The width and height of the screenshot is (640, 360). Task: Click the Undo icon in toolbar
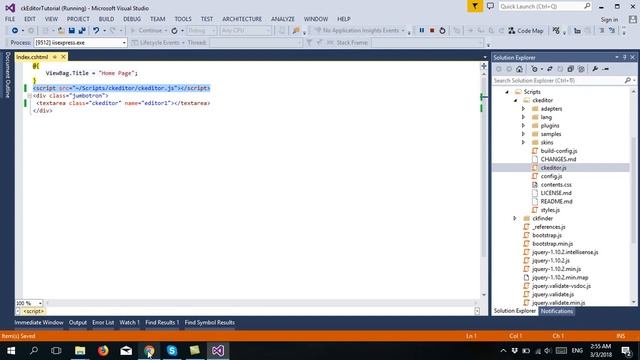(x=96, y=31)
